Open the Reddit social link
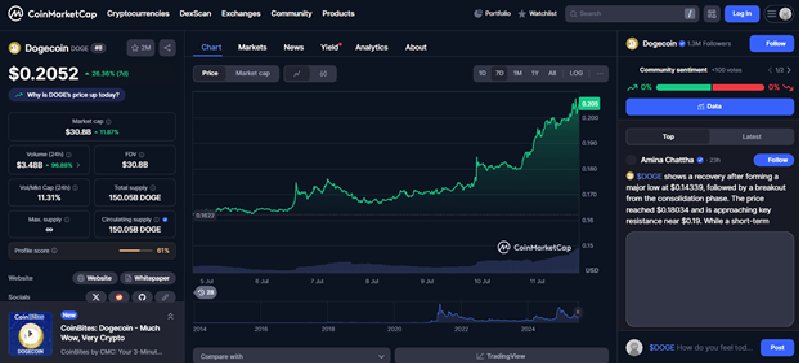799x363 pixels. (x=119, y=297)
